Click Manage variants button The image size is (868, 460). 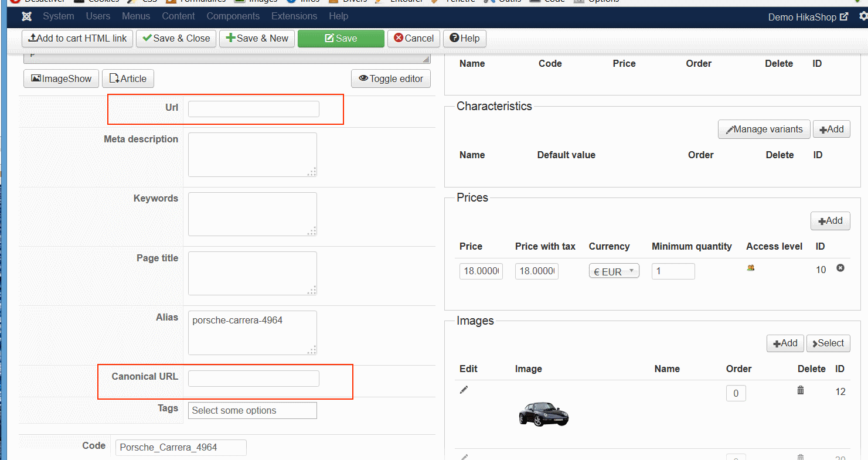764,129
